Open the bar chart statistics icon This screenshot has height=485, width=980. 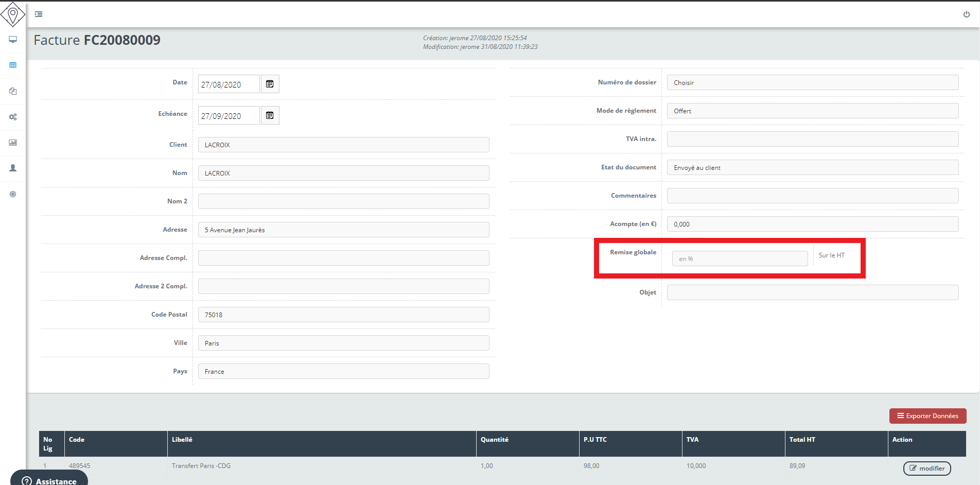pyautogui.click(x=13, y=143)
